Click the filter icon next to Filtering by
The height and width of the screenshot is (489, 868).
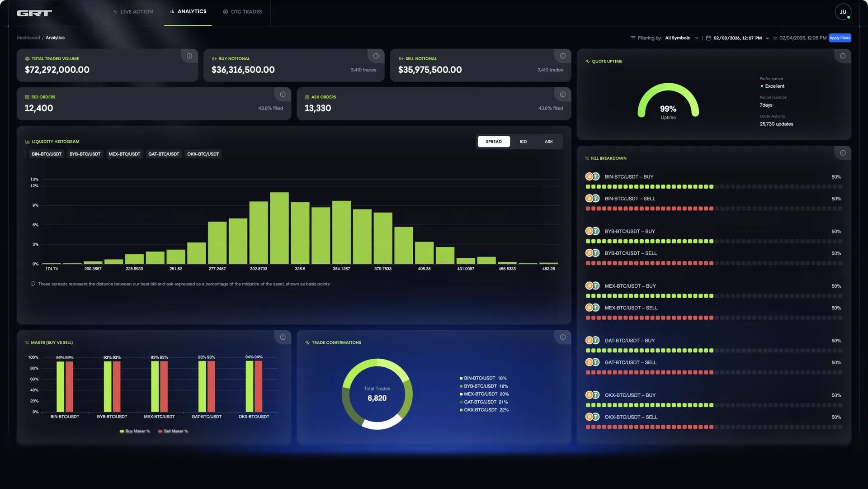coord(632,38)
